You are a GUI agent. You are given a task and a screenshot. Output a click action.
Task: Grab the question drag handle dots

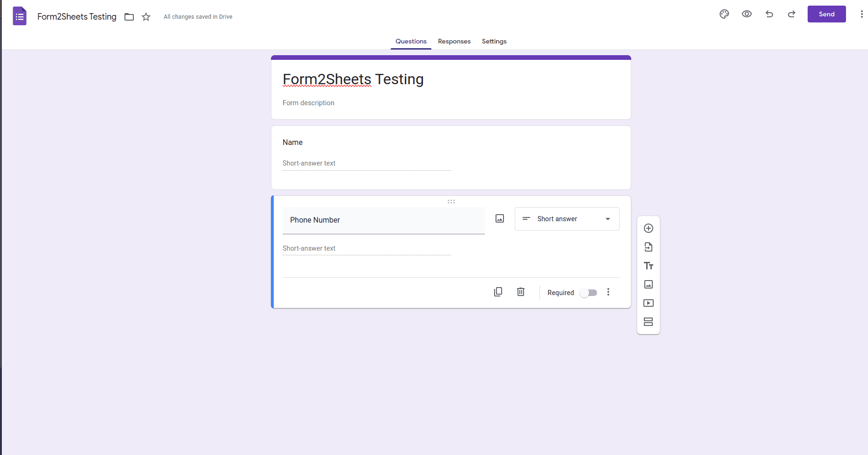tap(451, 202)
